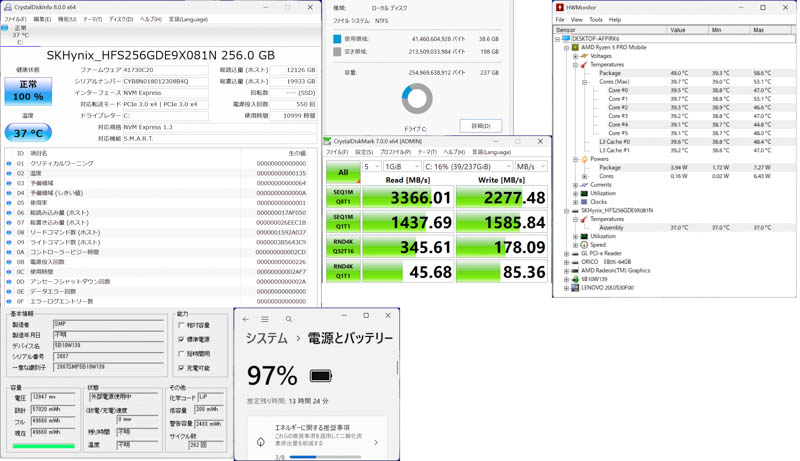Click the 詳細(D) button in disk properties

[480, 126]
